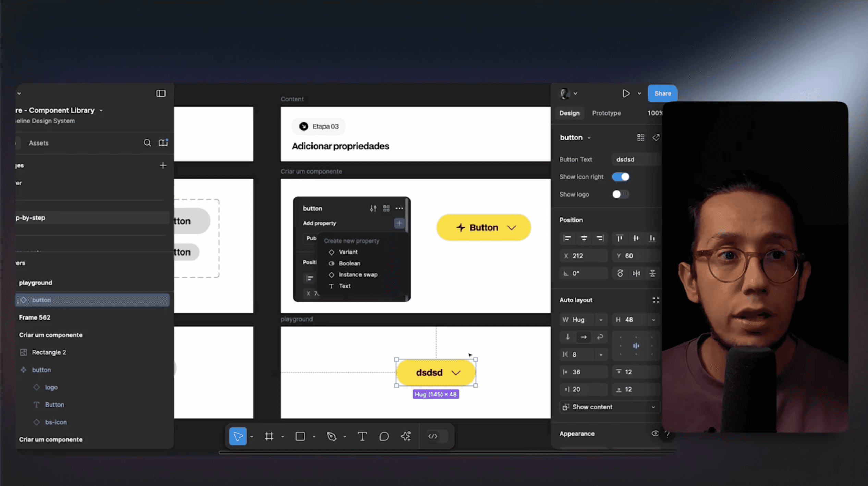Select the Rectangle shape tool

pos(300,436)
